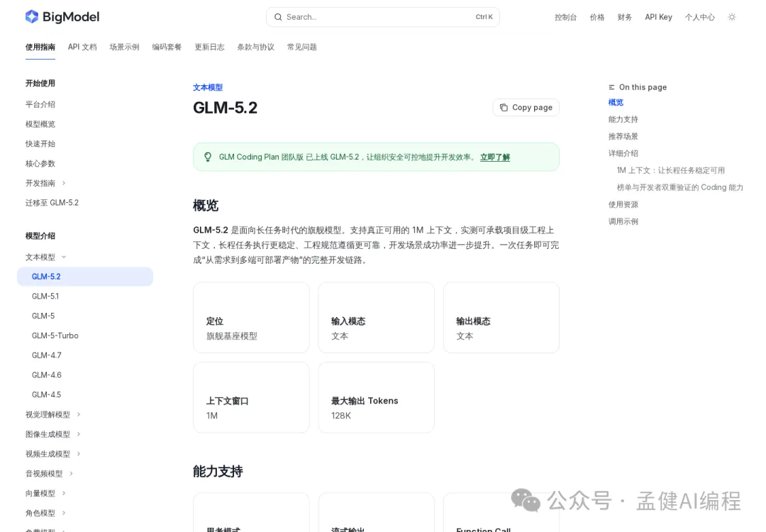Open 个人中心 in top navigation

pos(699,17)
